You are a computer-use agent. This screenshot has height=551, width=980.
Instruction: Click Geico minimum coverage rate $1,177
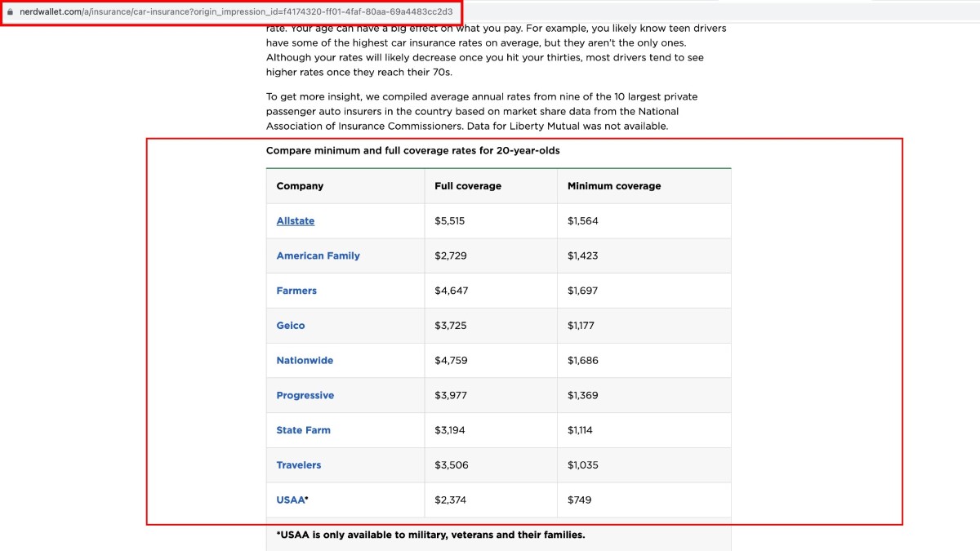581,326
